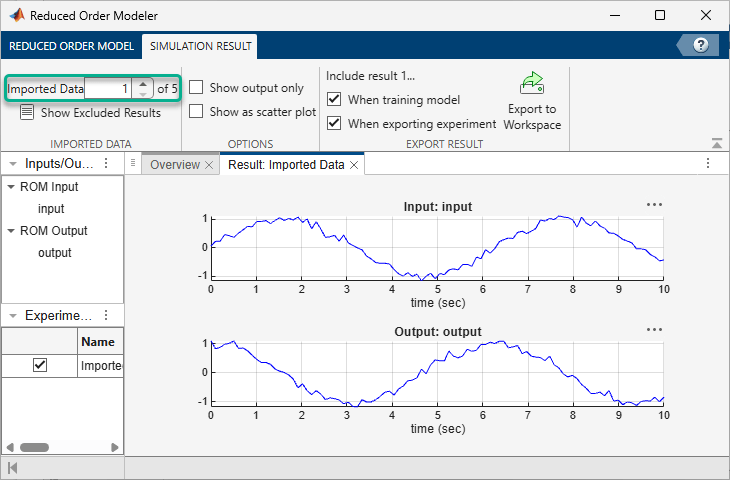
Task: Click the MATLAB logo in the title bar
Action: 17,15
